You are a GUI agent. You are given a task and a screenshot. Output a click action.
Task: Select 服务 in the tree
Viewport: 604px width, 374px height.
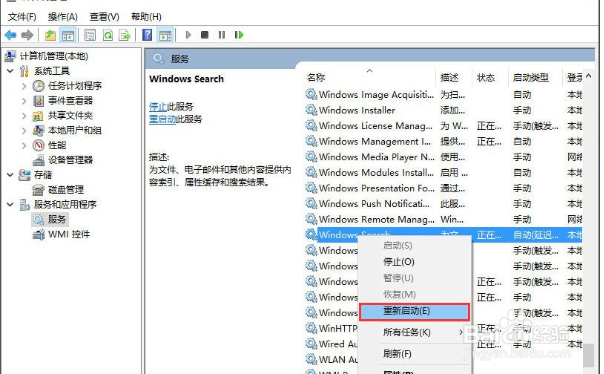point(57,219)
